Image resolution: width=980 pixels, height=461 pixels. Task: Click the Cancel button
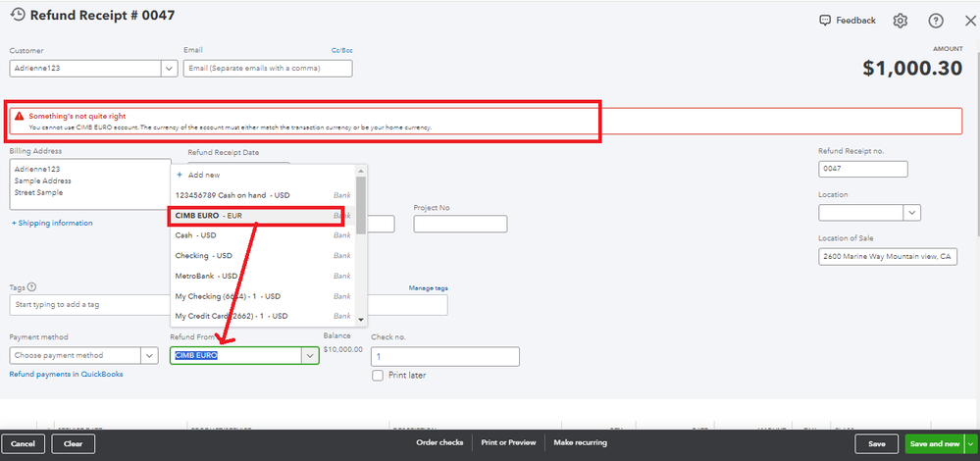[24, 443]
